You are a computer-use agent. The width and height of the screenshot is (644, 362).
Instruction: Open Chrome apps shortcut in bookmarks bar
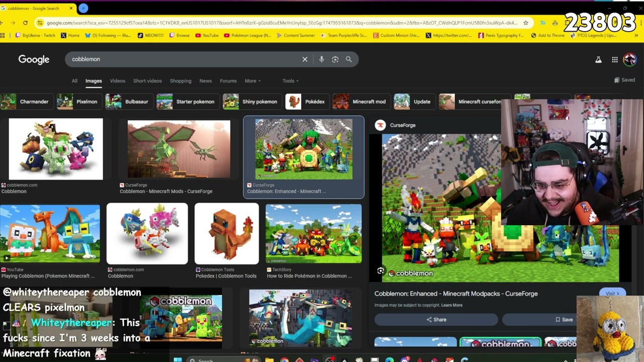point(3,35)
